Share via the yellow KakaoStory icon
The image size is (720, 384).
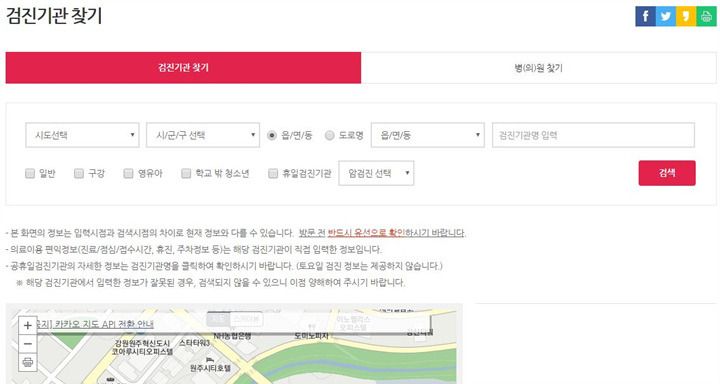point(686,17)
